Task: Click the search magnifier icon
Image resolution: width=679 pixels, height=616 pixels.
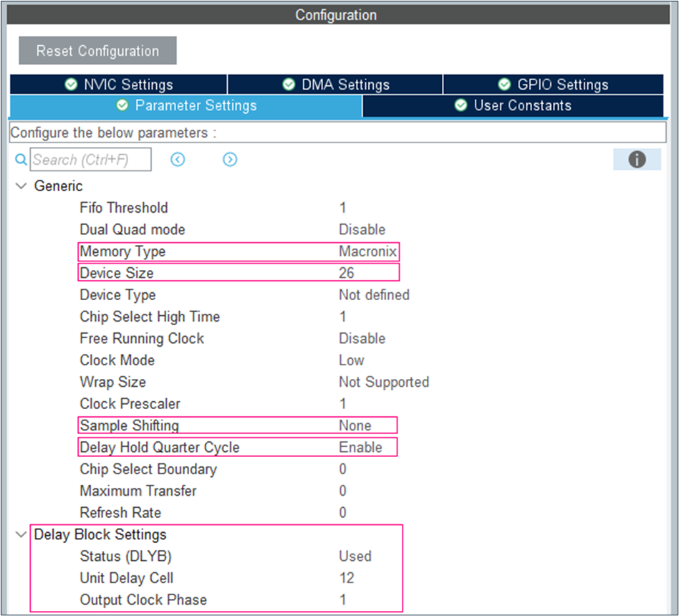Action: (x=19, y=159)
